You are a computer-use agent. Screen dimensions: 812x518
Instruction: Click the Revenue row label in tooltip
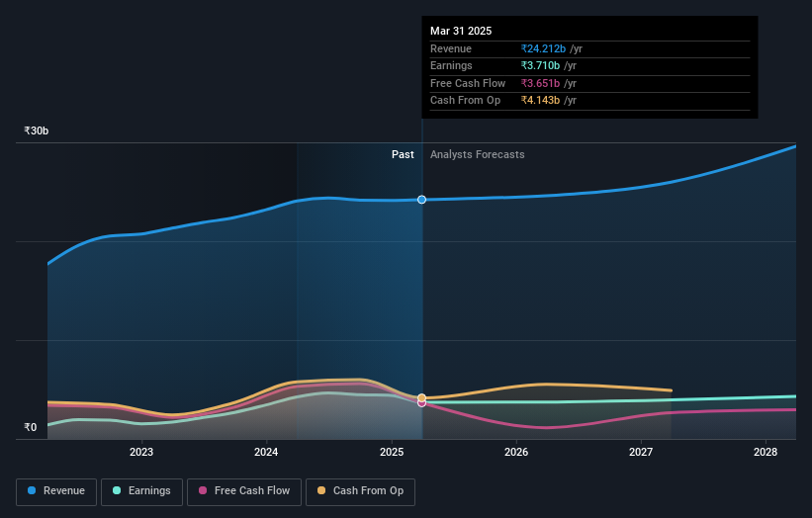451,48
